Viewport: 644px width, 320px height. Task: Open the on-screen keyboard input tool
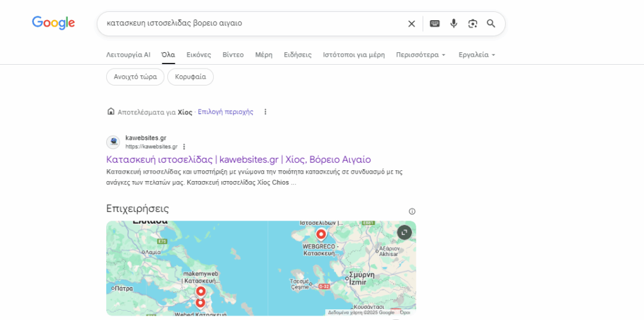point(435,23)
